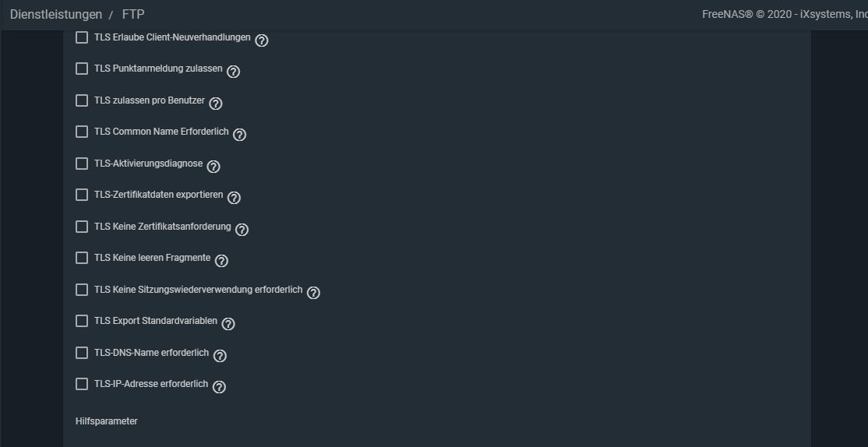Click the FTP breadcrumb item
The width and height of the screenshot is (868, 447).
(133, 15)
